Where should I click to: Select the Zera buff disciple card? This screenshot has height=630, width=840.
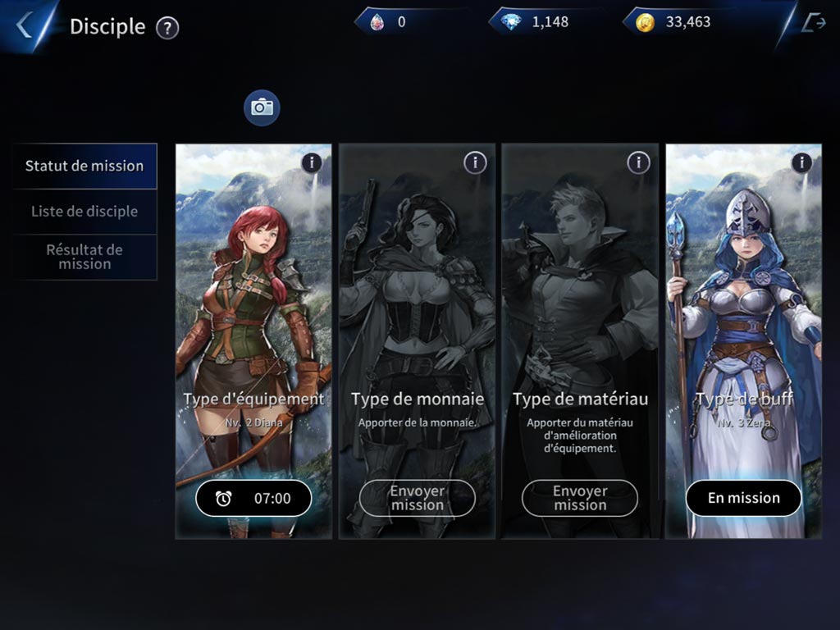pos(743,341)
